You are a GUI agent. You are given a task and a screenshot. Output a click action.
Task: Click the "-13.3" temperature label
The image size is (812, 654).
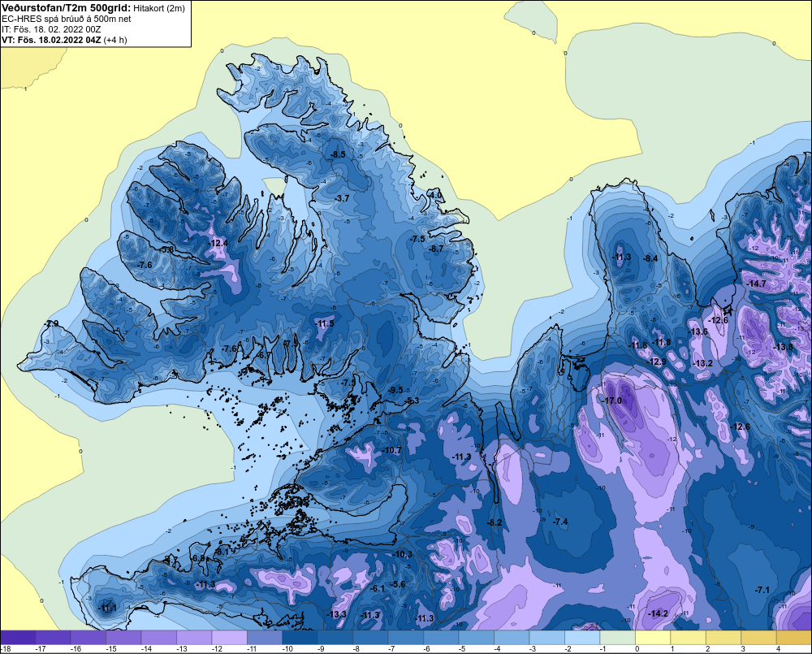(x=337, y=614)
